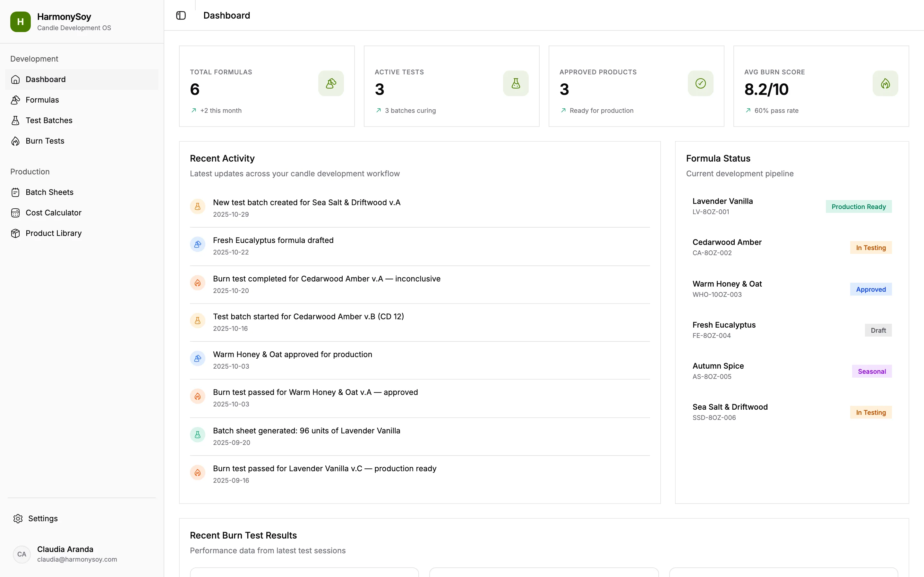Click the HarmonySoy logo avatar
The width and height of the screenshot is (924, 577).
point(20,22)
